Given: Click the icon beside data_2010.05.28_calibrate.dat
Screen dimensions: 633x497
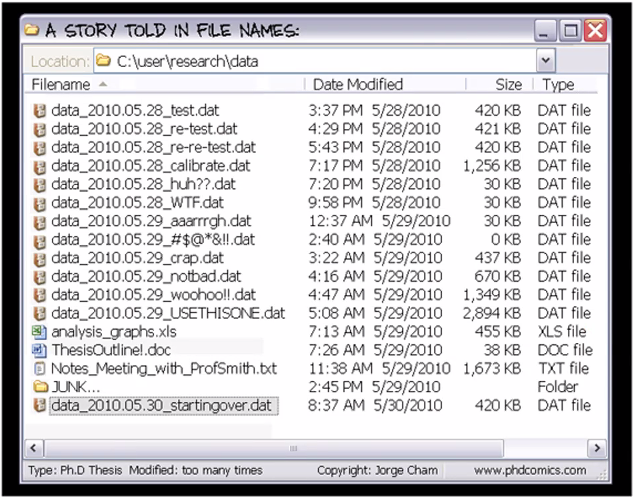Looking at the screenshot, I should pos(39,166).
